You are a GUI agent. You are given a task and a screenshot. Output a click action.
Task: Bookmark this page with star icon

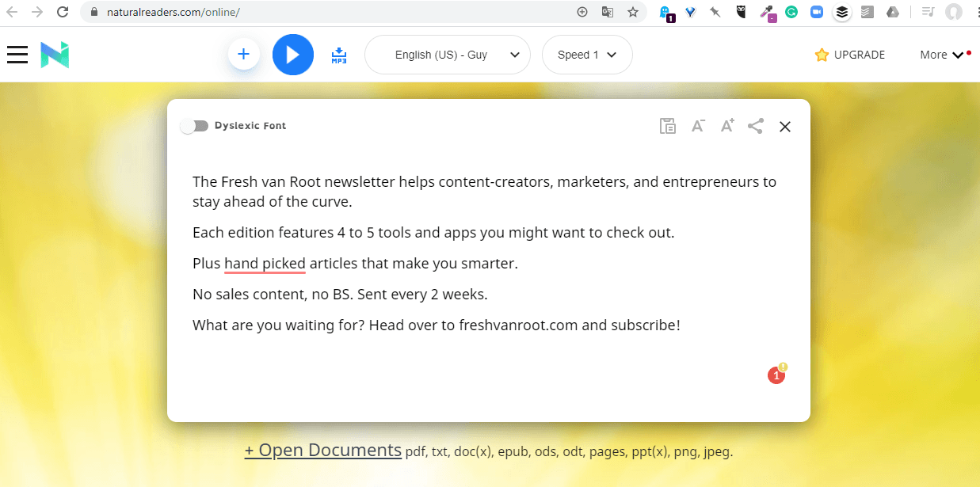(x=633, y=12)
